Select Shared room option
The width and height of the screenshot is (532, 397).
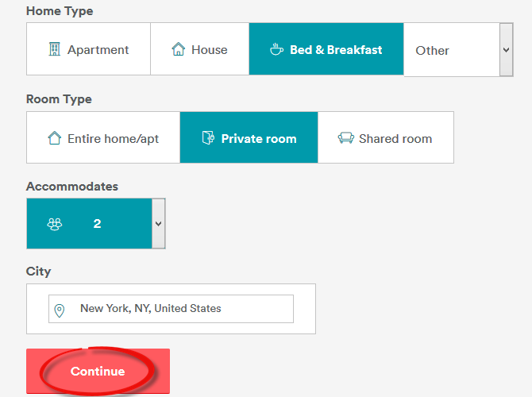tap(386, 138)
